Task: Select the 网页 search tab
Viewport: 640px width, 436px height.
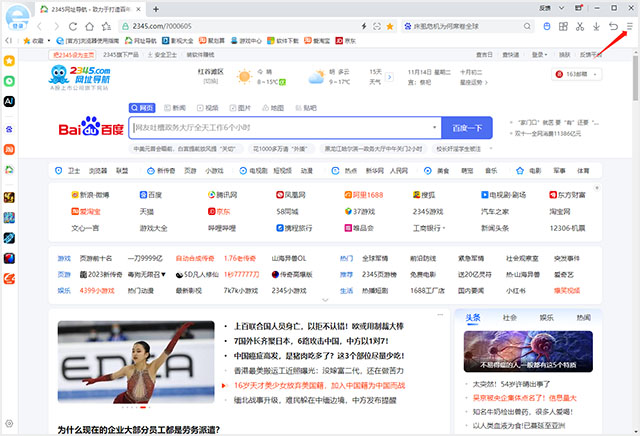Action: 142,108
